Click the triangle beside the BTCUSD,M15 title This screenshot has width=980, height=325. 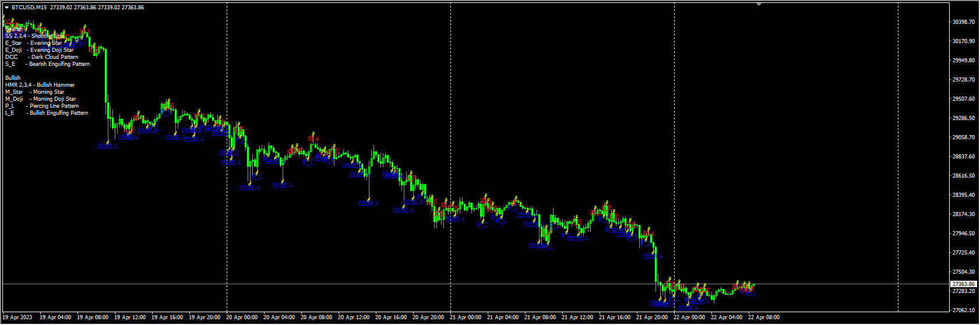point(6,8)
